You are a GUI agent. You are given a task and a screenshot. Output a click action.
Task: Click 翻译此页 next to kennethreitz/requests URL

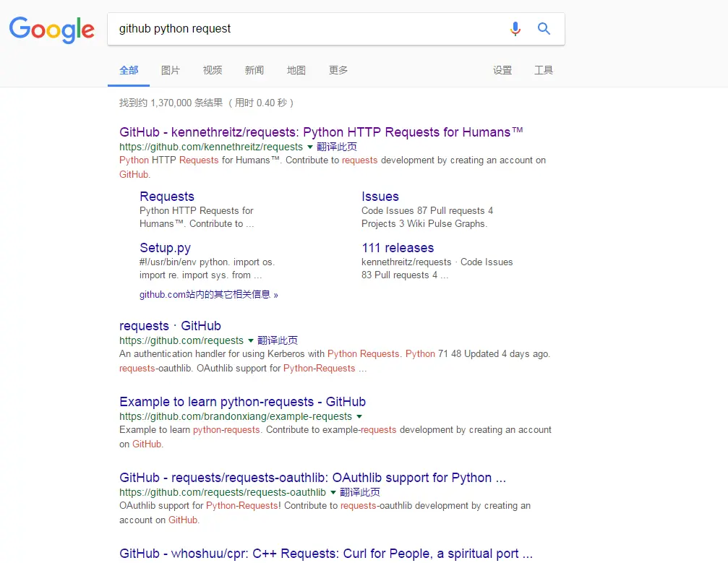(337, 147)
